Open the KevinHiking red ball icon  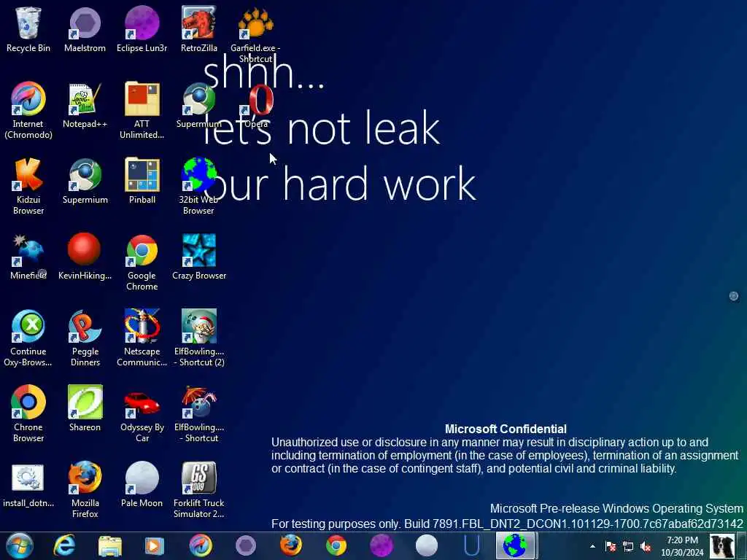pyautogui.click(x=85, y=257)
